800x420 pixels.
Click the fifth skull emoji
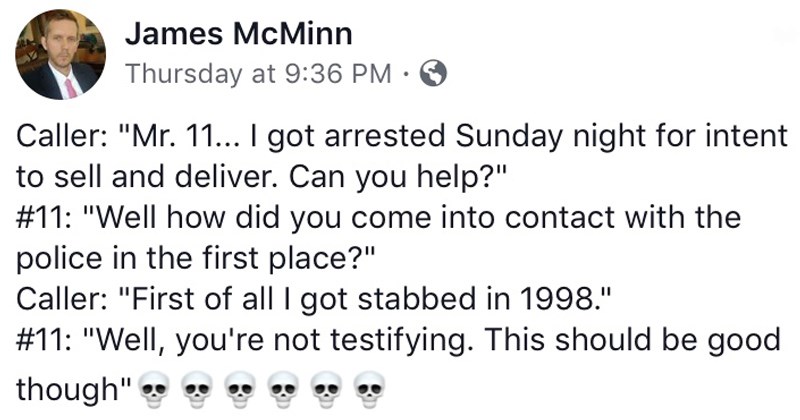click(x=327, y=390)
